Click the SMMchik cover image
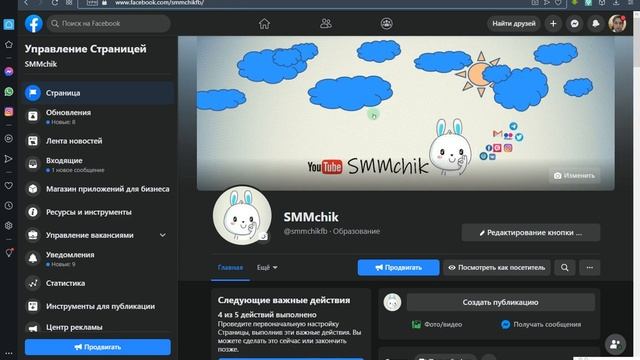 pos(405,113)
